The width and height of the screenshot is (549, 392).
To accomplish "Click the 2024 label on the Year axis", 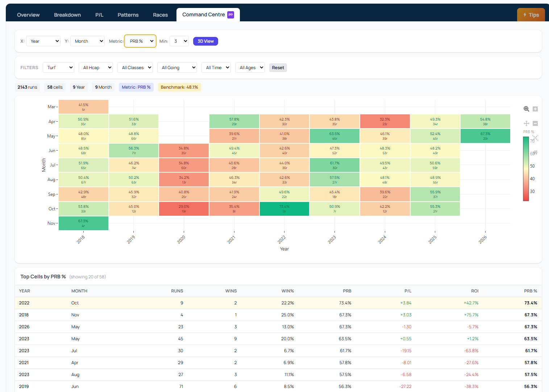I will coord(382,239).
